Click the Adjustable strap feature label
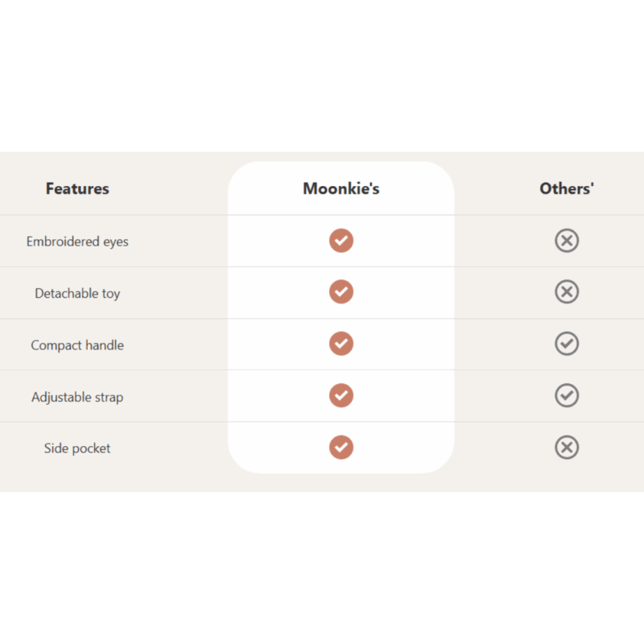Screen dimensions: 644x644 coord(77,397)
